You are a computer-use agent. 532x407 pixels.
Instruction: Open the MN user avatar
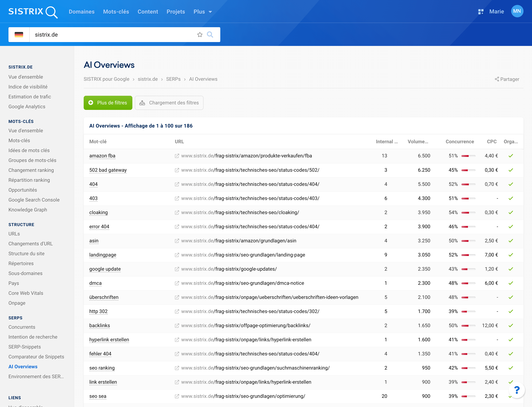coord(517,11)
